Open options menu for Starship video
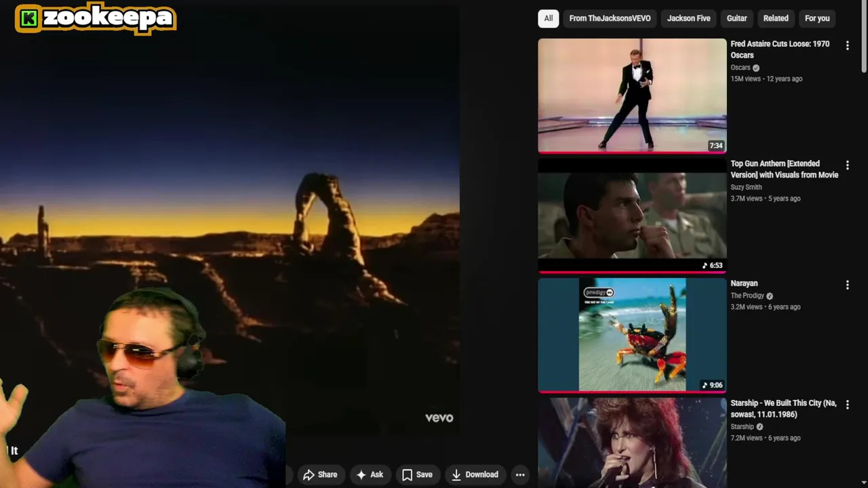The height and width of the screenshot is (488, 868). pyautogui.click(x=847, y=405)
